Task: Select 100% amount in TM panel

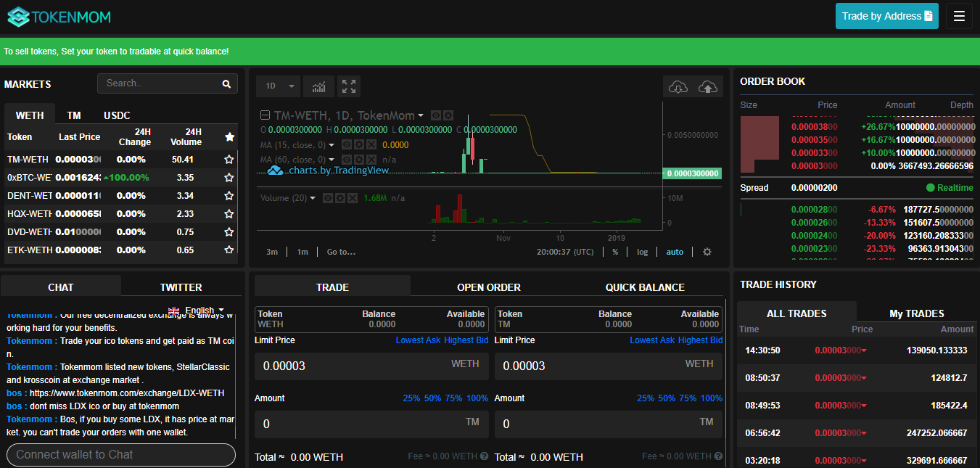Action: [x=712, y=398]
